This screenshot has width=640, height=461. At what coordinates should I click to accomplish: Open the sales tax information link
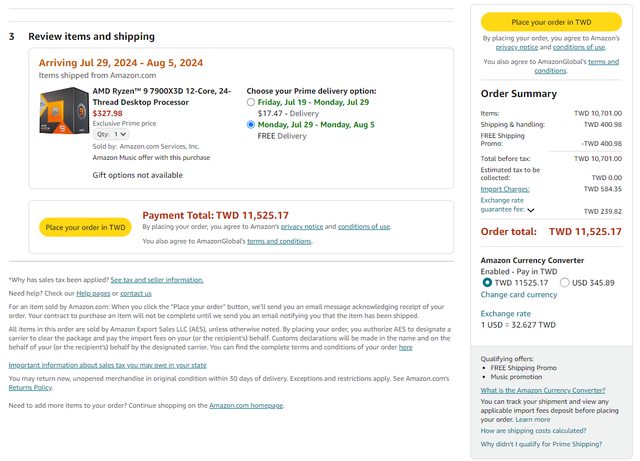point(107,365)
